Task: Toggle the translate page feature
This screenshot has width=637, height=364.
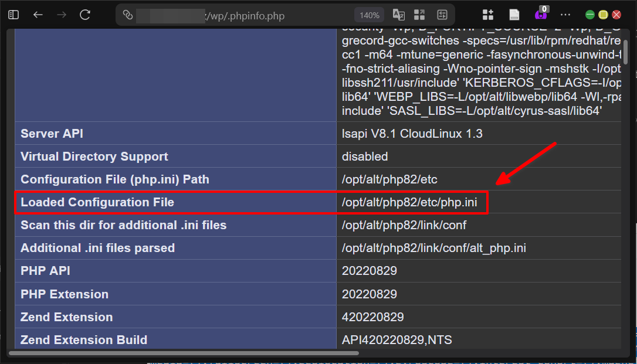Action: coord(398,15)
